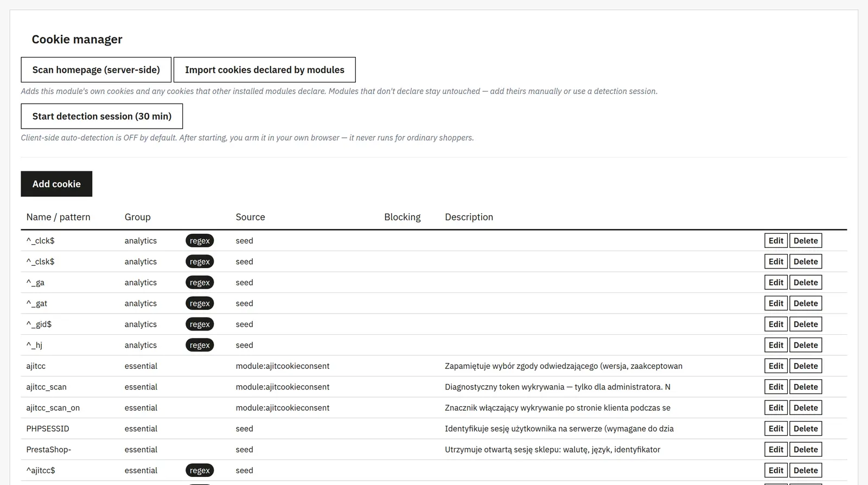Click essential group in ajitcc_scan_on row
The height and width of the screenshot is (485, 868).
click(141, 408)
